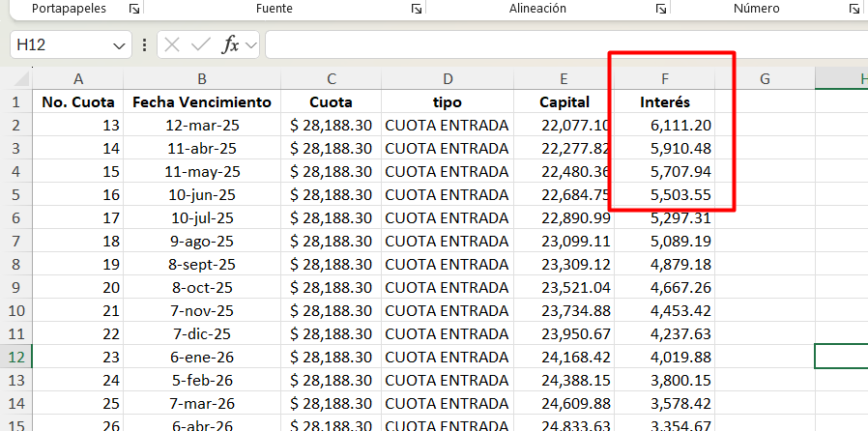Viewport: 868px width, 431px height.
Task: Expand the dropdown arrow next to fx
Action: coord(251,45)
